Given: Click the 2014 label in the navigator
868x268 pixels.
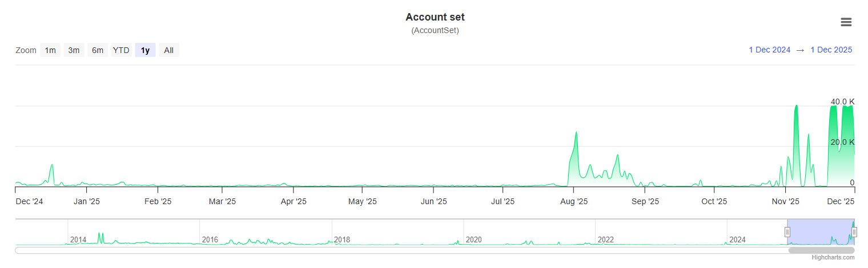Looking at the screenshot, I should pos(78,239).
